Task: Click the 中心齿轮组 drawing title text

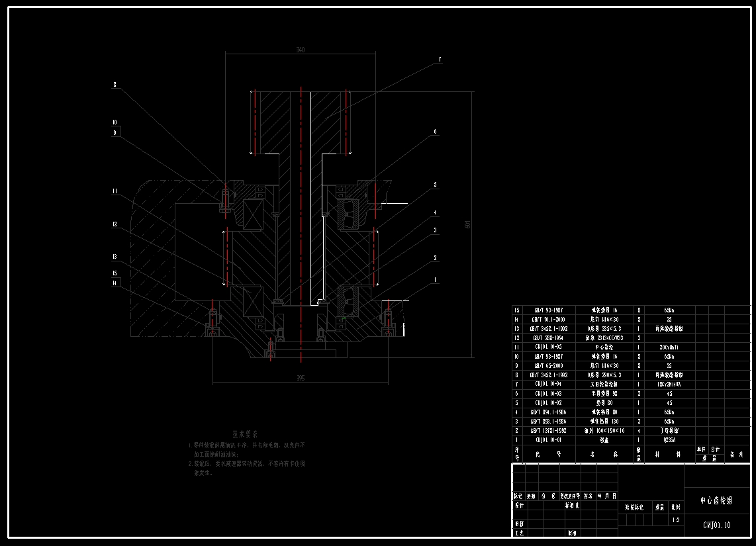Action: pos(716,501)
